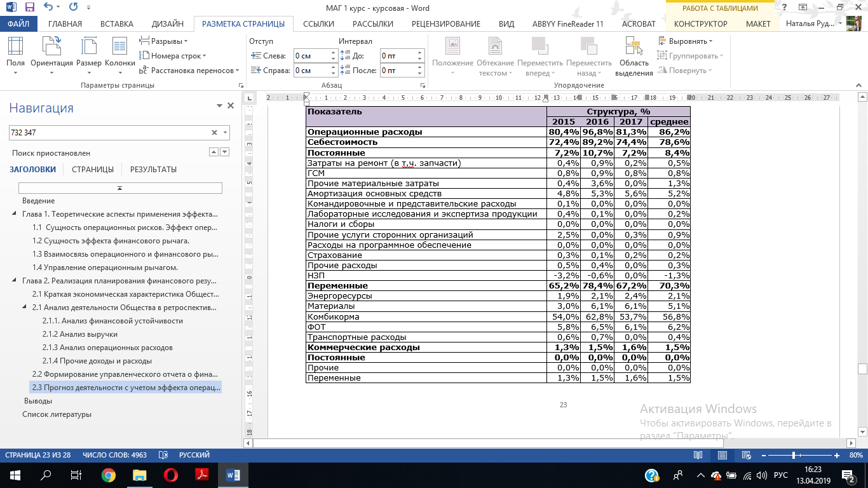Collapse the Глава 1 heading tree node

pyautogui.click(x=15, y=214)
